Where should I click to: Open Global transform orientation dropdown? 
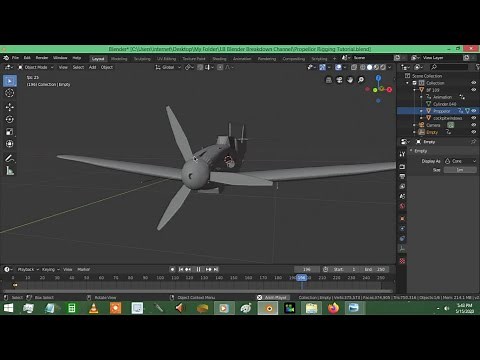coord(168,67)
